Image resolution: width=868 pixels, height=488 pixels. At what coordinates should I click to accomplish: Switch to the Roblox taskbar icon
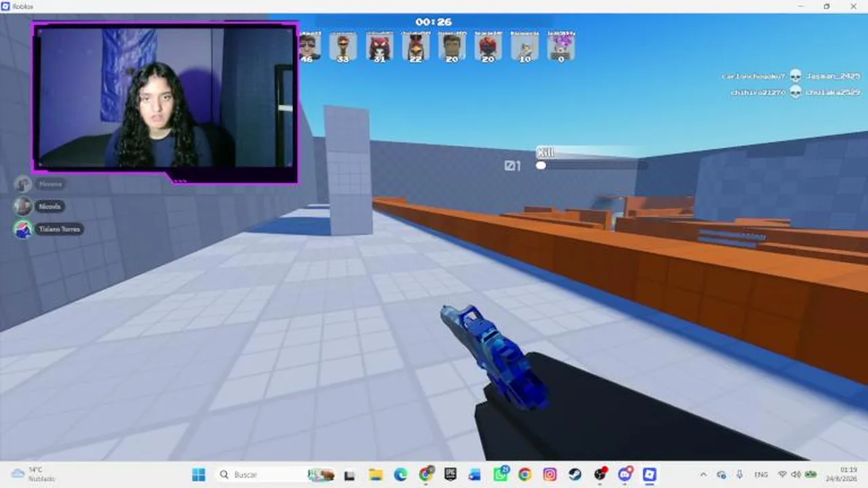tap(650, 474)
